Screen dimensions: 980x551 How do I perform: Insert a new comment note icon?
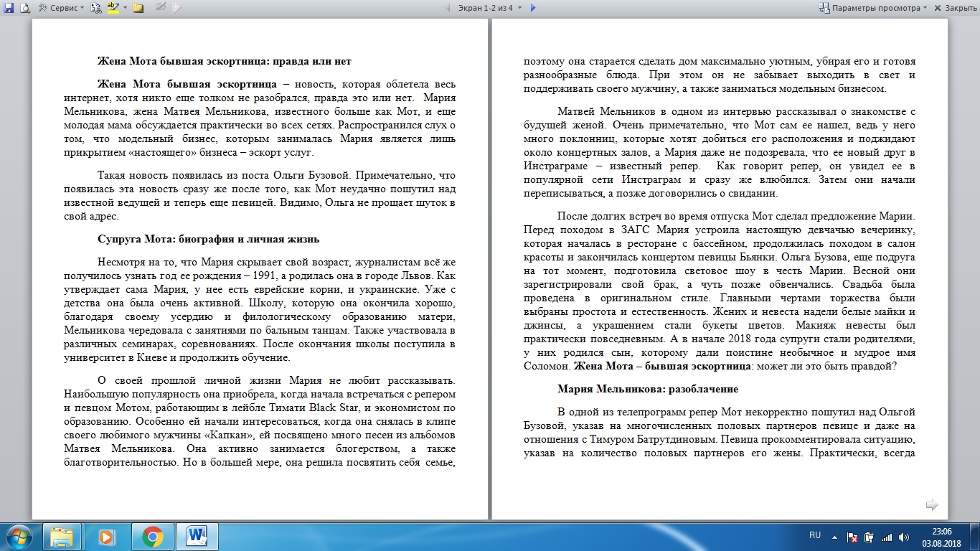tap(138, 8)
